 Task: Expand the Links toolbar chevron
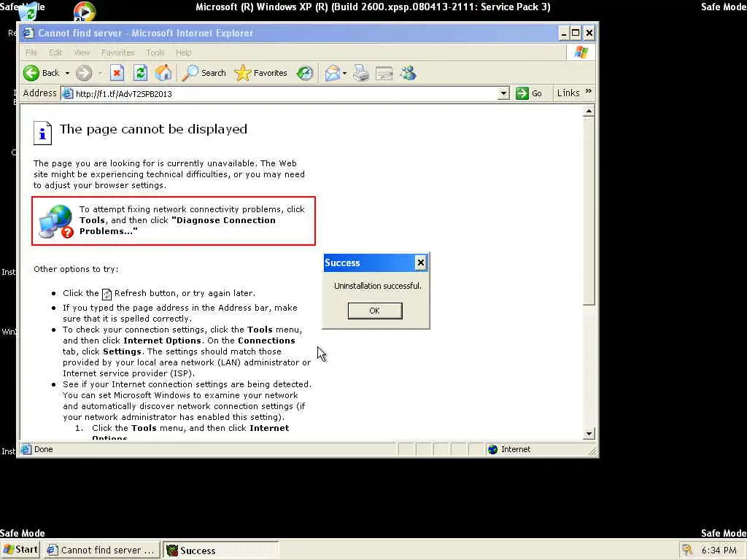coord(589,91)
